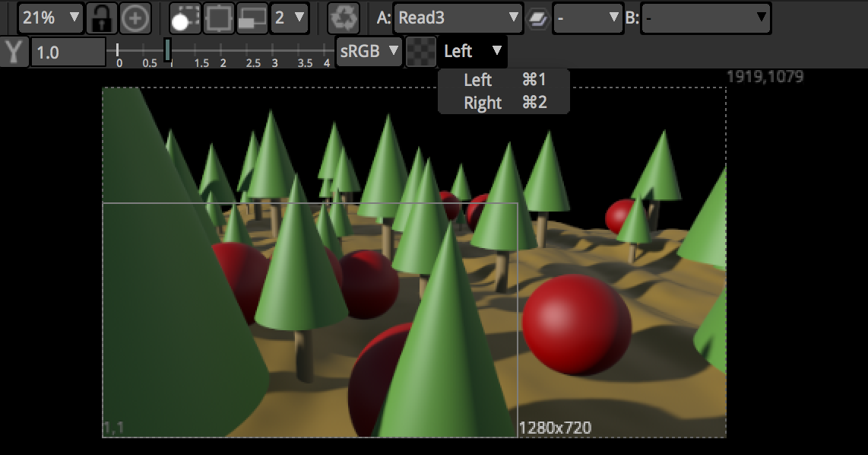Image resolution: width=868 pixels, height=455 pixels.
Task: Click the gamma Y icon
Action: (14, 52)
